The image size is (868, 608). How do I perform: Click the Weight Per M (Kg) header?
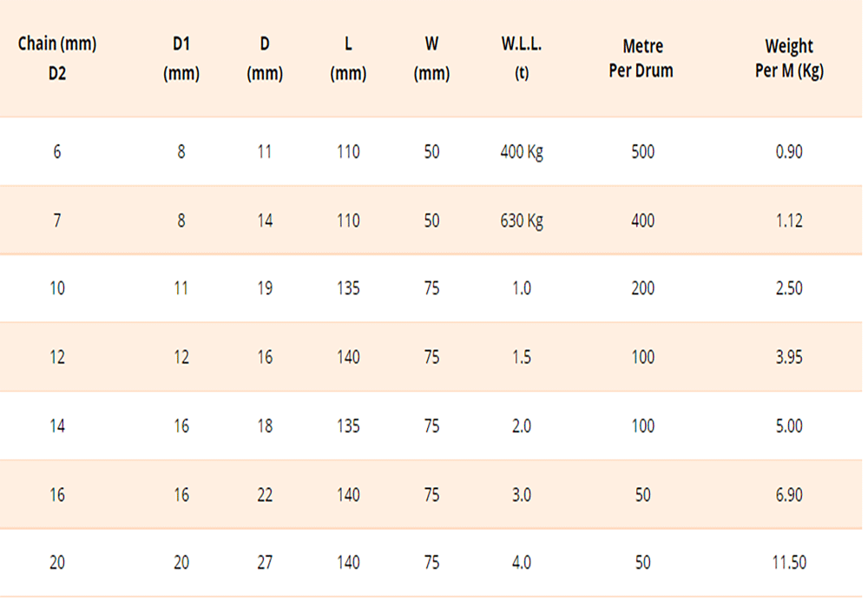(x=789, y=59)
